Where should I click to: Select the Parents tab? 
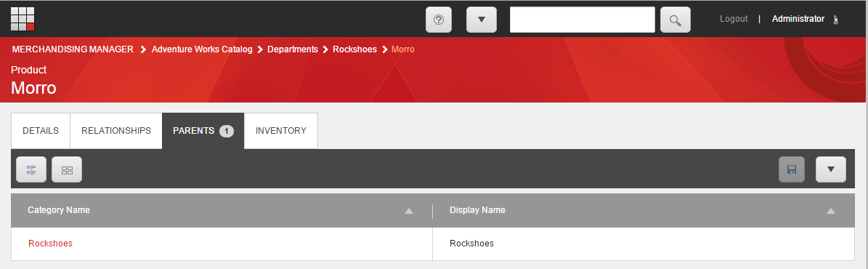coord(203,131)
